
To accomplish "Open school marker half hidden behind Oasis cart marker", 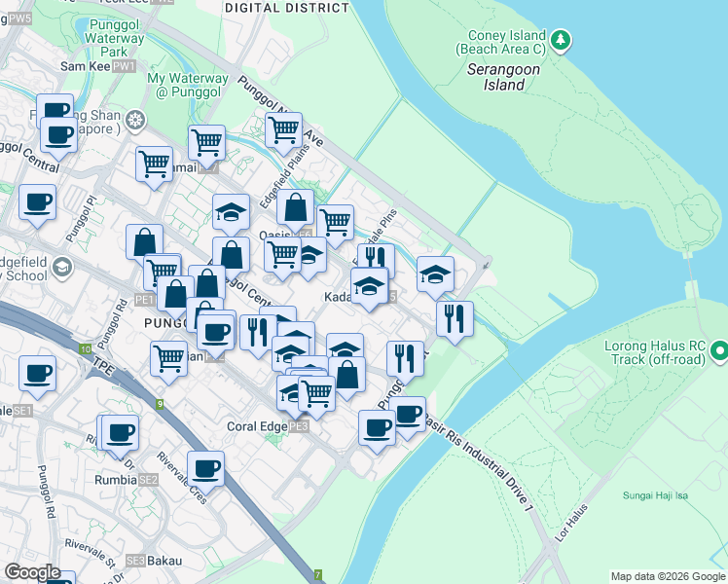I will click(311, 257).
